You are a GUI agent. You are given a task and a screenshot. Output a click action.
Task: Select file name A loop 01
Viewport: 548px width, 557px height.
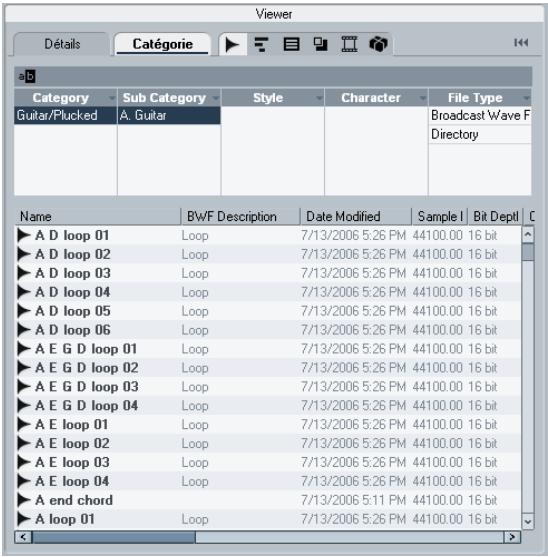pos(65,519)
